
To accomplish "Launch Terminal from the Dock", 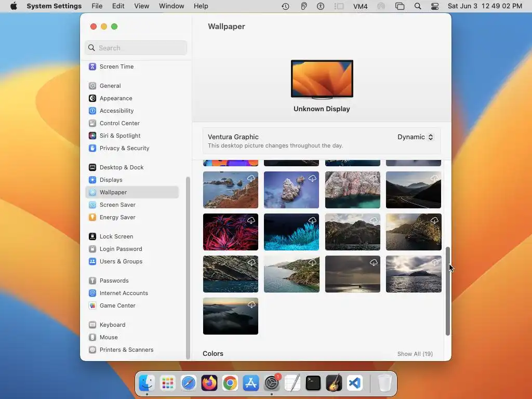I will pyautogui.click(x=313, y=383).
